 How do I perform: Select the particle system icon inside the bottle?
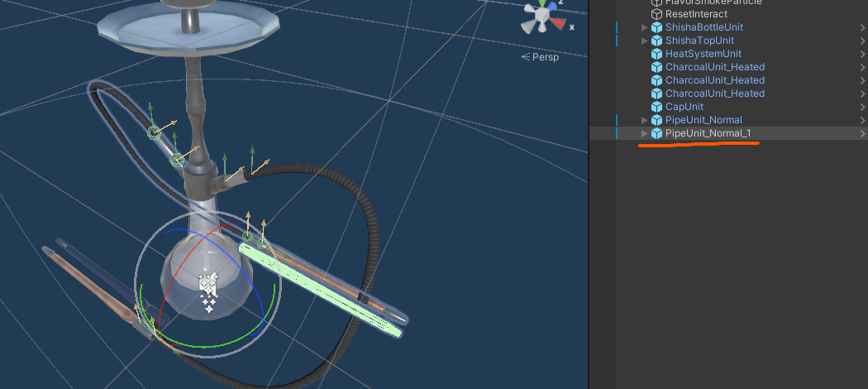point(208,292)
